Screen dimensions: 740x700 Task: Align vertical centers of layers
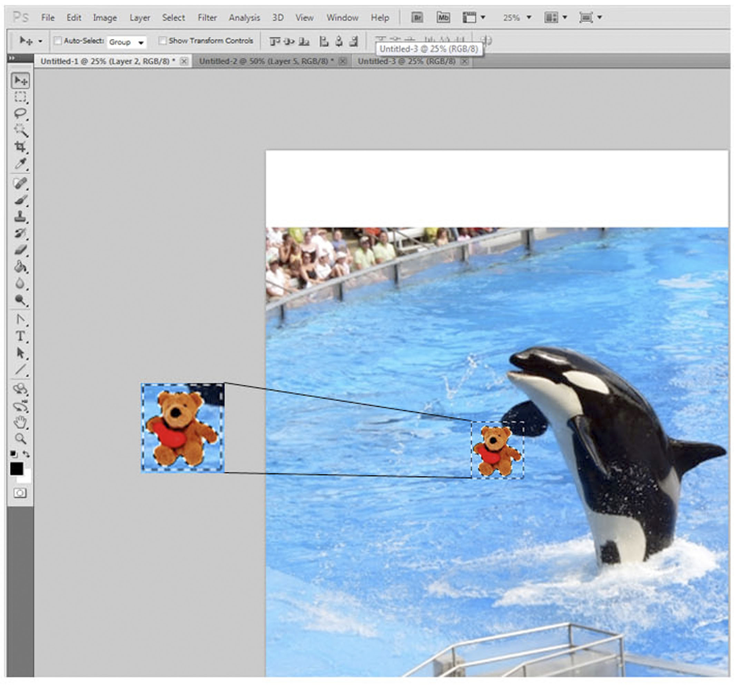click(289, 41)
